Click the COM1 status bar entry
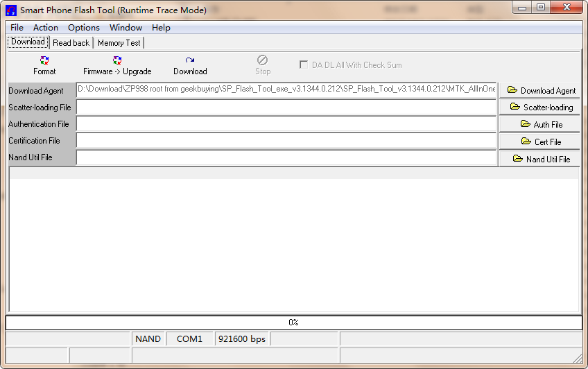The image size is (588, 369). 190,339
